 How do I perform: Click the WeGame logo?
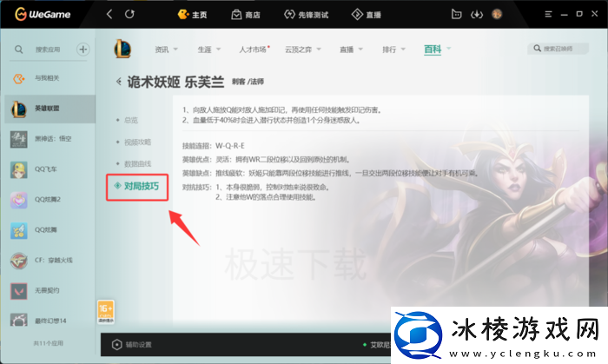point(43,15)
